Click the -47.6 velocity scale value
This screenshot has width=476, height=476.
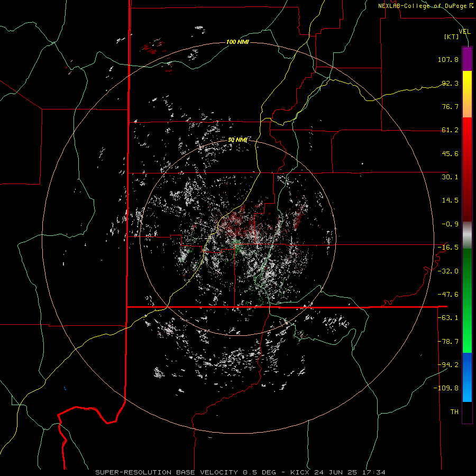pos(448,295)
